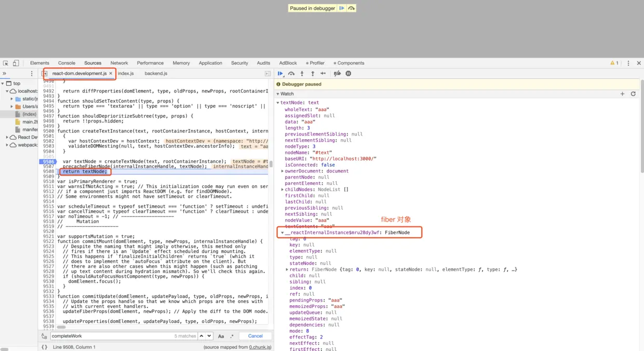This screenshot has height=351, width=644.
Task: Cancel the source search
Action: (x=256, y=336)
